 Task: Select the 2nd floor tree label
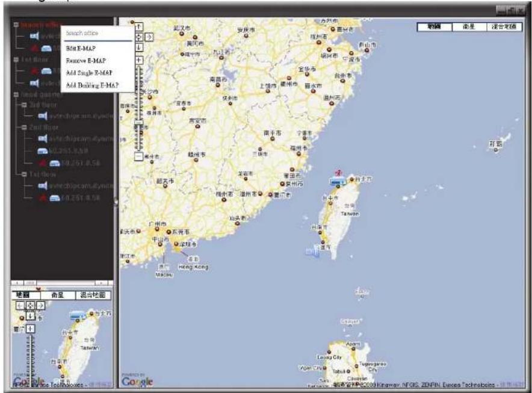(x=44, y=127)
